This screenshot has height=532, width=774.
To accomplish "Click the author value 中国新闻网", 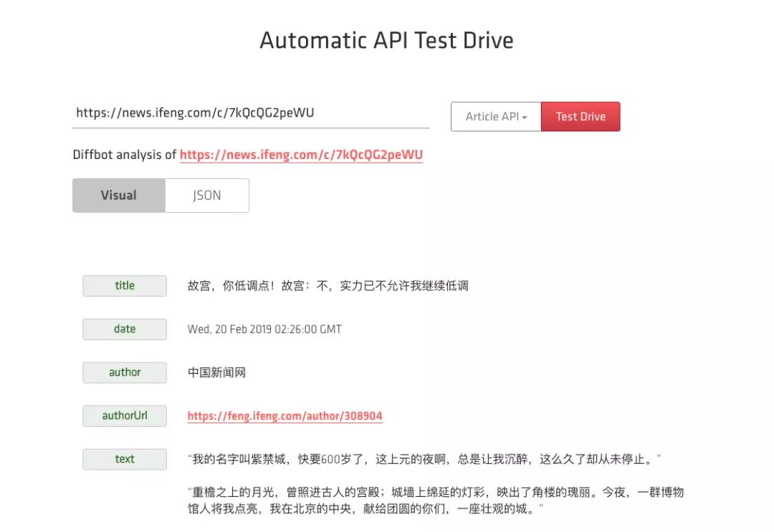I will click(216, 373).
